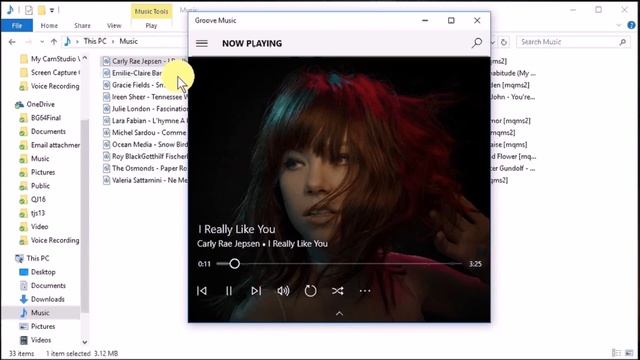The width and height of the screenshot is (640, 360).
Task: Collapse the ribbon chevron in File Explorer
Action: pyautogui.click(x=618, y=25)
